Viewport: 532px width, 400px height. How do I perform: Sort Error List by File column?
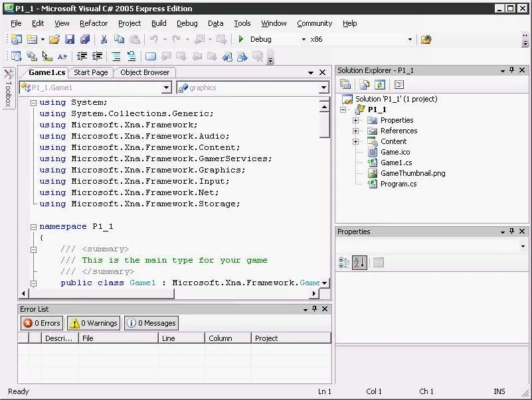click(118, 338)
